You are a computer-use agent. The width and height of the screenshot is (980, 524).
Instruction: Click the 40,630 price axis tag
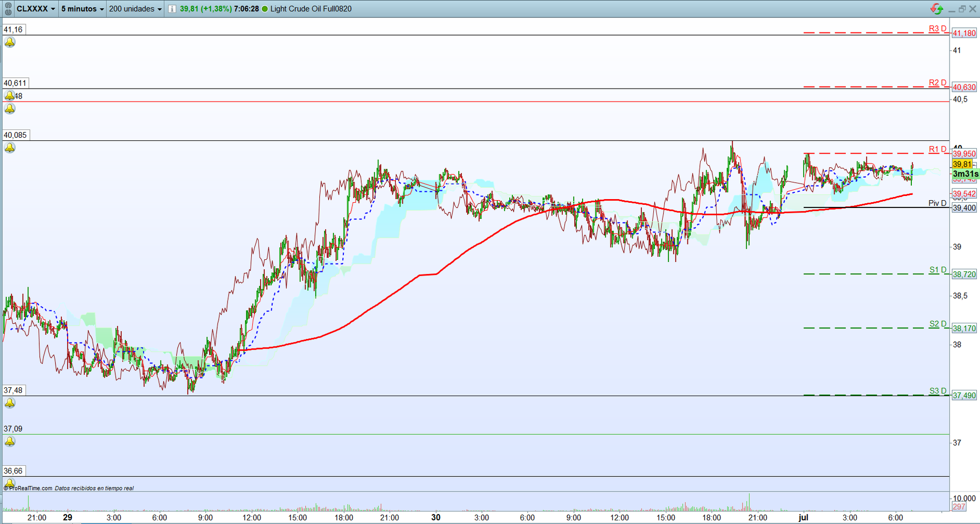tap(964, 87)
